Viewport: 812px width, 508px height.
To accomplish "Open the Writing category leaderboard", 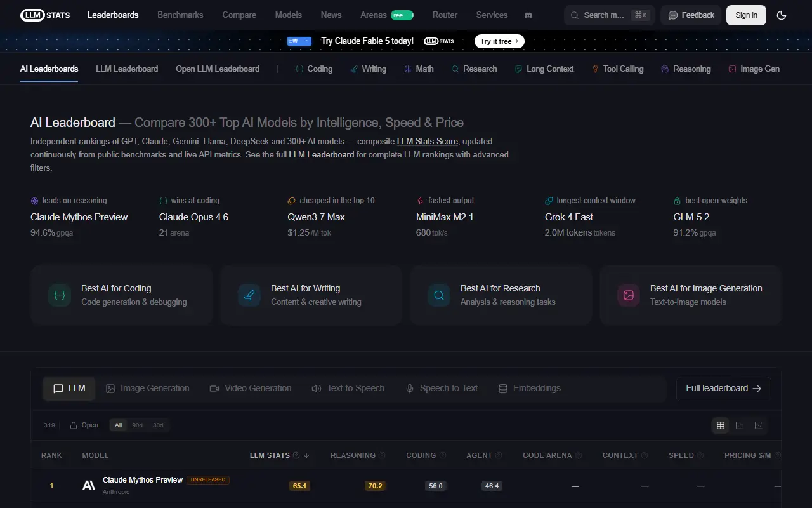I will tap(368, 69).
